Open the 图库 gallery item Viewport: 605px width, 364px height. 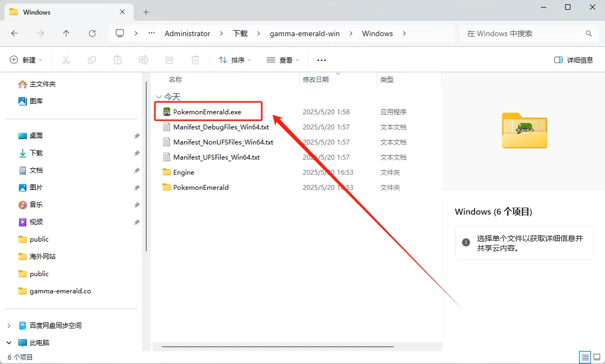(x=30, y=101)
